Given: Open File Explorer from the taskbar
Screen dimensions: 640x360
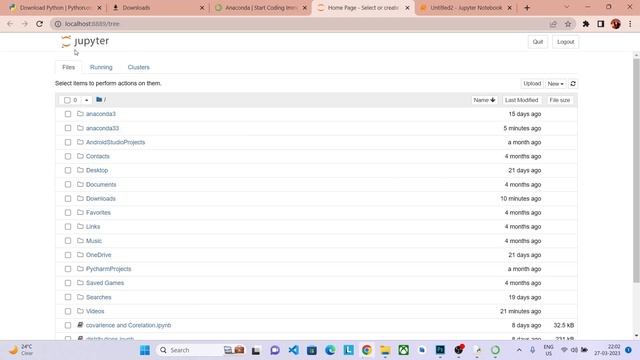Looking at the screenshot, I should (x=385, y=350).
